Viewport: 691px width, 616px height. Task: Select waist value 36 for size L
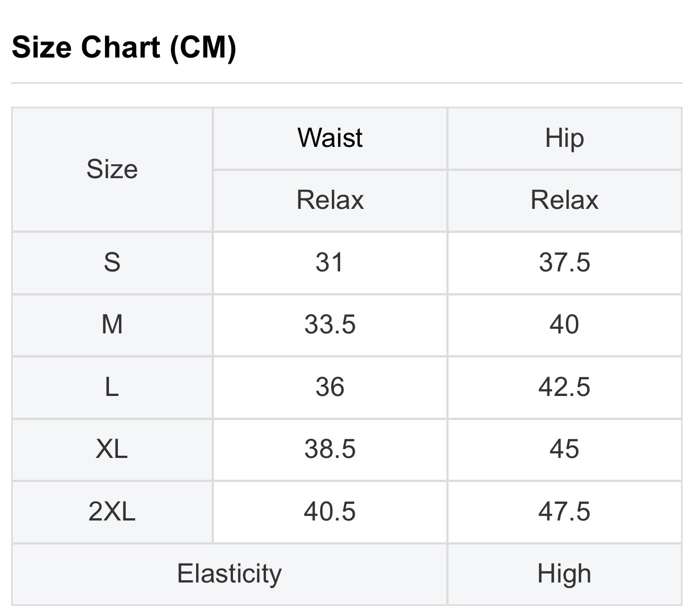330,387
